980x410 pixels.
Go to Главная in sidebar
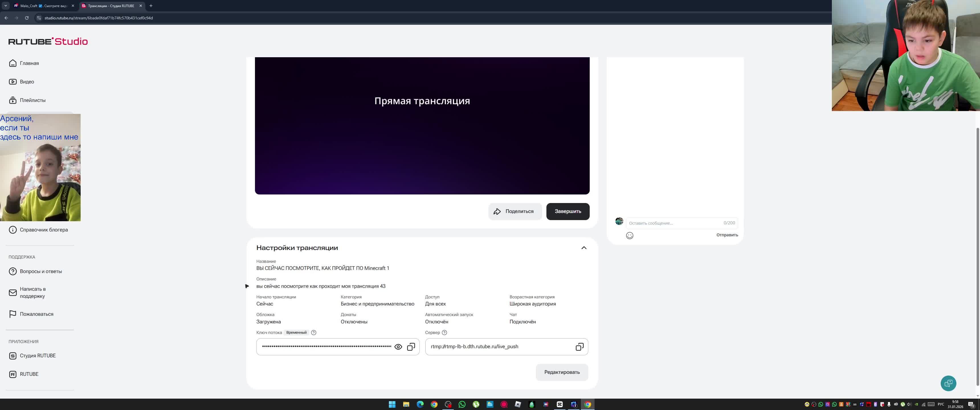point(29,63)
